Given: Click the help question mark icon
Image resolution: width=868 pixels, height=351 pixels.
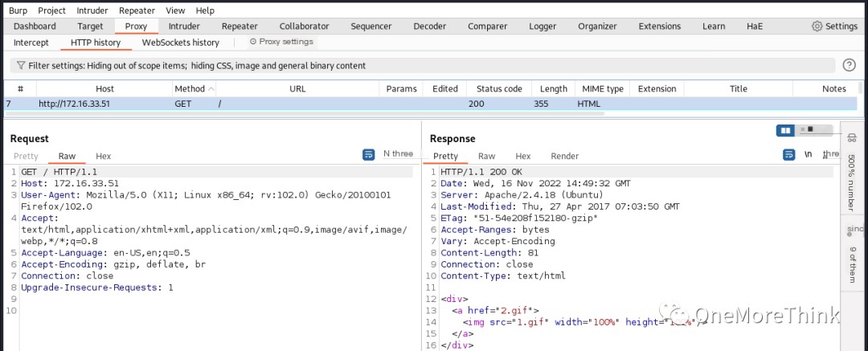Looking at the screenshot, I should pos(849,65).
